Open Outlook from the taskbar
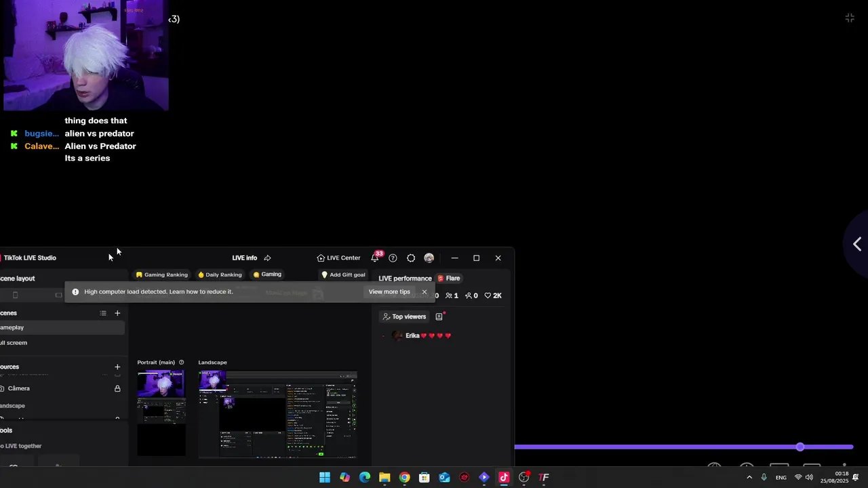 pos(444,477)
